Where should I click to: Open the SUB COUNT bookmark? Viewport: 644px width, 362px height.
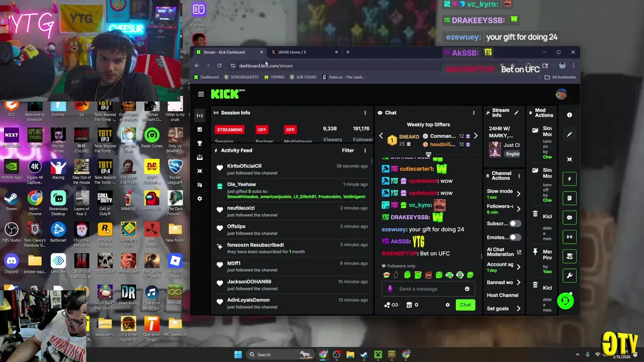coord(303,77)
